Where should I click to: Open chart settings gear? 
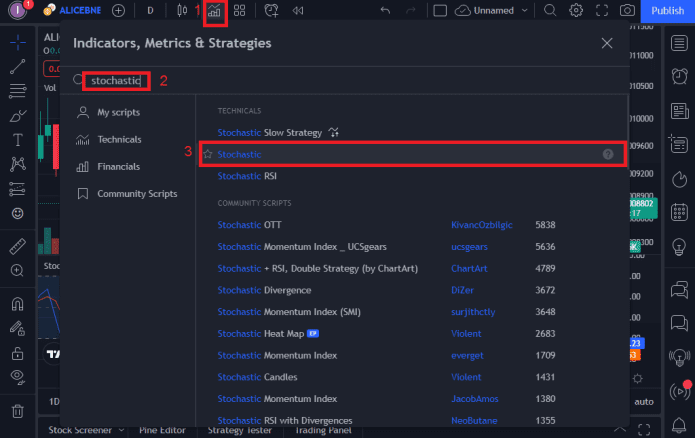point(576,10)
